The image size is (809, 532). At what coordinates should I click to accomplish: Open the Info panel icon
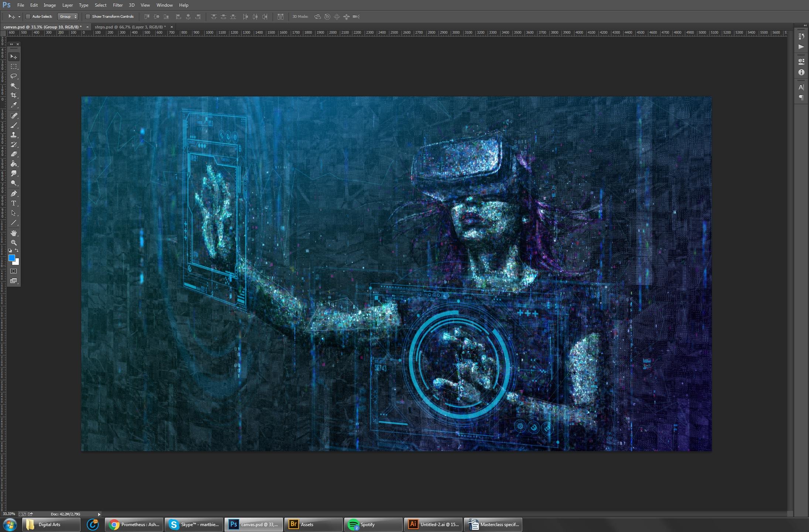click(x=801, y=72)
